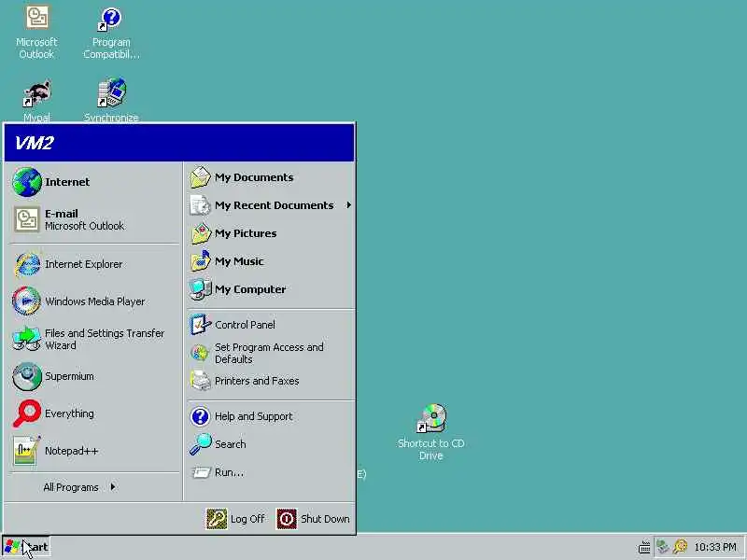Screen dimensions: 747x560
Task: Open Set Program Access and Defaults
Action: coord(271,354)
